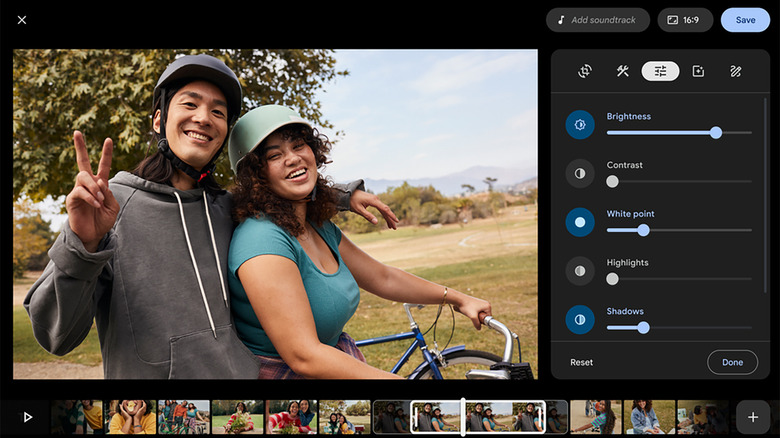
Task: Toggle the Contrast adjustment icon
Action: [580, 173]
